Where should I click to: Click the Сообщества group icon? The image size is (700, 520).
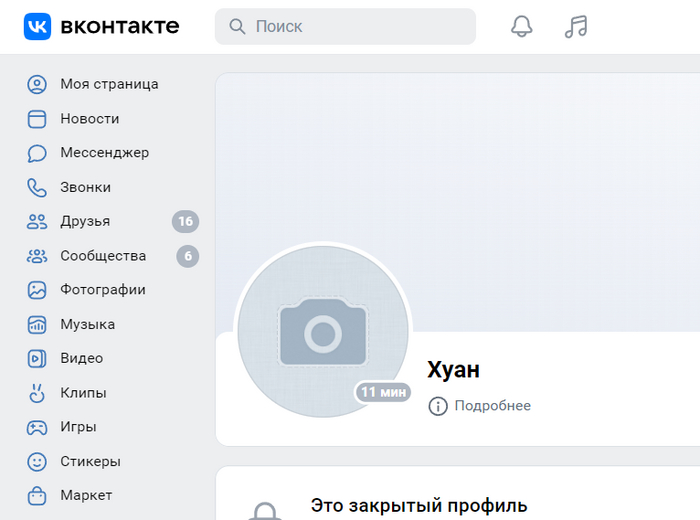click(37, 256)
